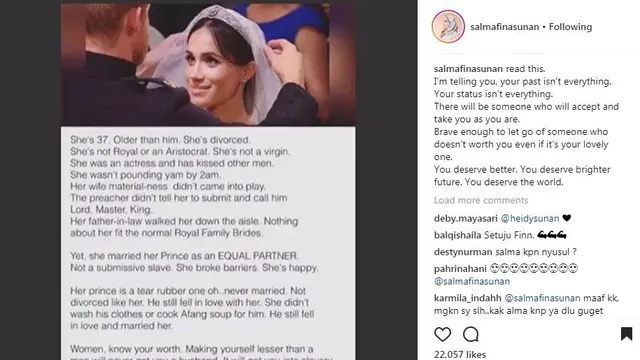This screenshot has height=360, width=640.
Task: Like the post with the heart icon
Action: tap(442, 334)
